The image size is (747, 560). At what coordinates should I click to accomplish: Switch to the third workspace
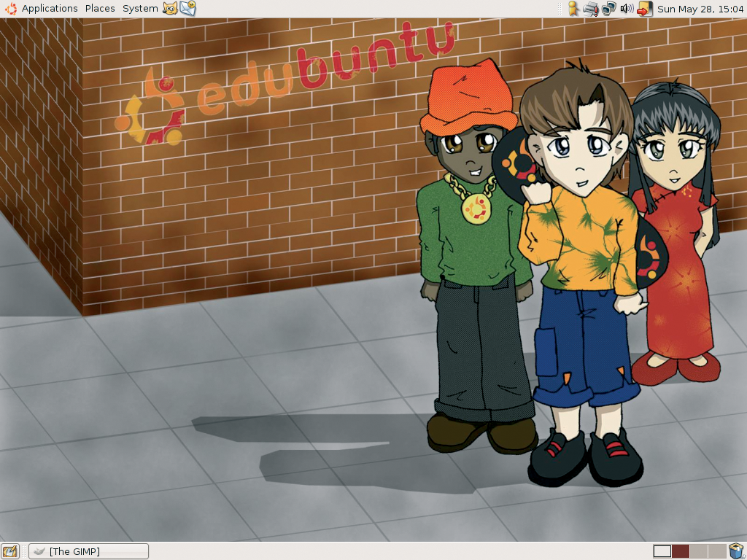(699, 551)
